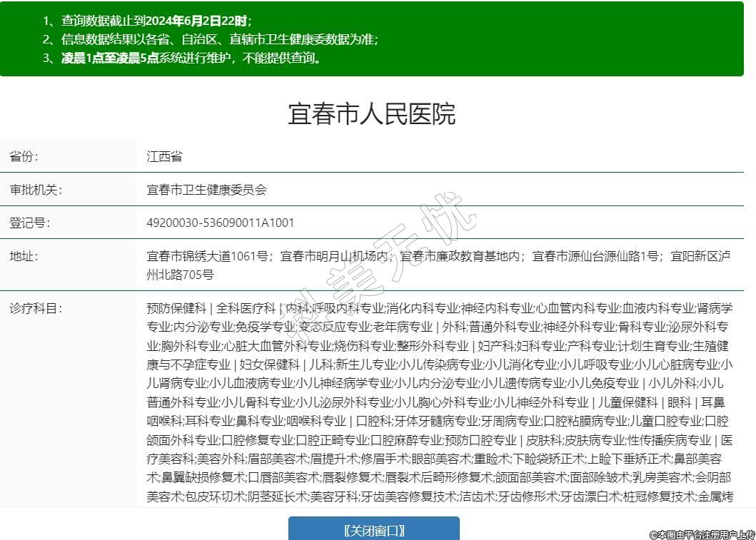Image resolution: width=756 pixels, height=540 pixels.
Task: Select the 宜春市卫生健康委员会 text
Action: click(x=206, y=190)
